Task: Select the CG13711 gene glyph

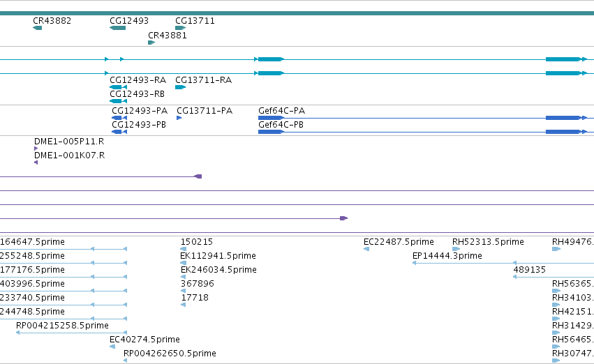Action: 180,28
